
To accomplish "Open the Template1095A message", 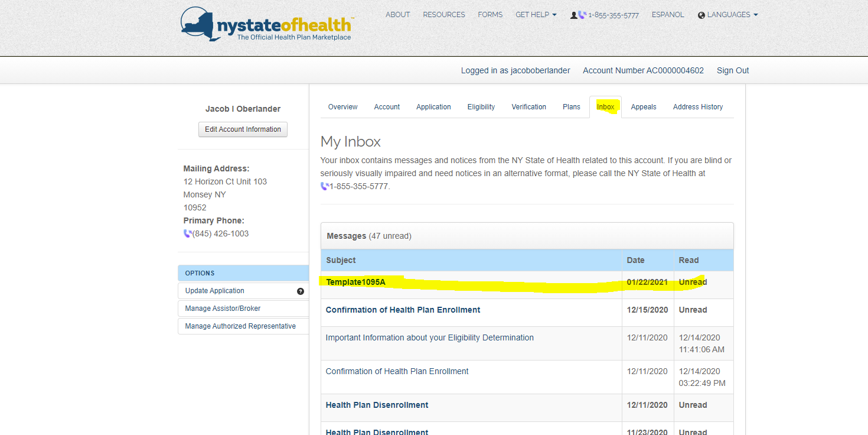I will coord(355,282).
